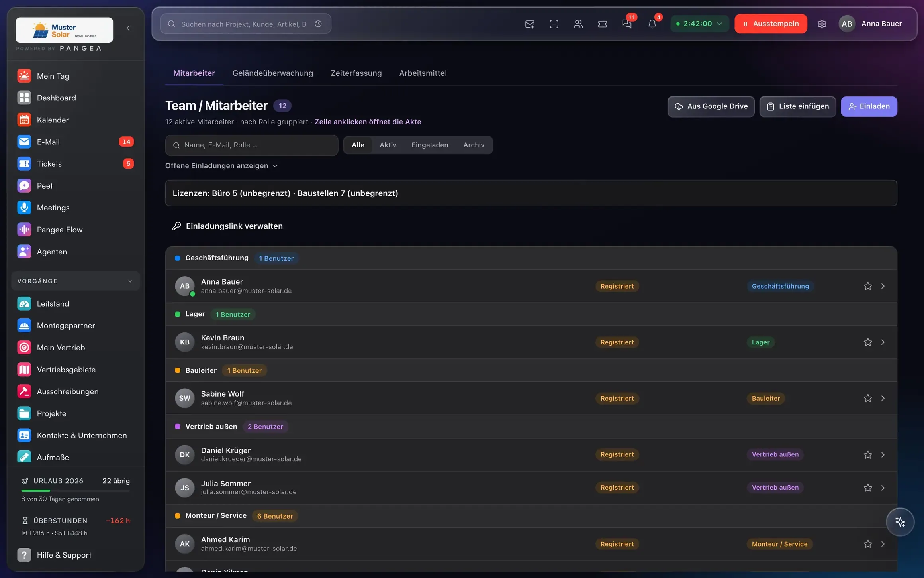
Task: Open notifications bell with badge 4
Action: coord(652,24)
